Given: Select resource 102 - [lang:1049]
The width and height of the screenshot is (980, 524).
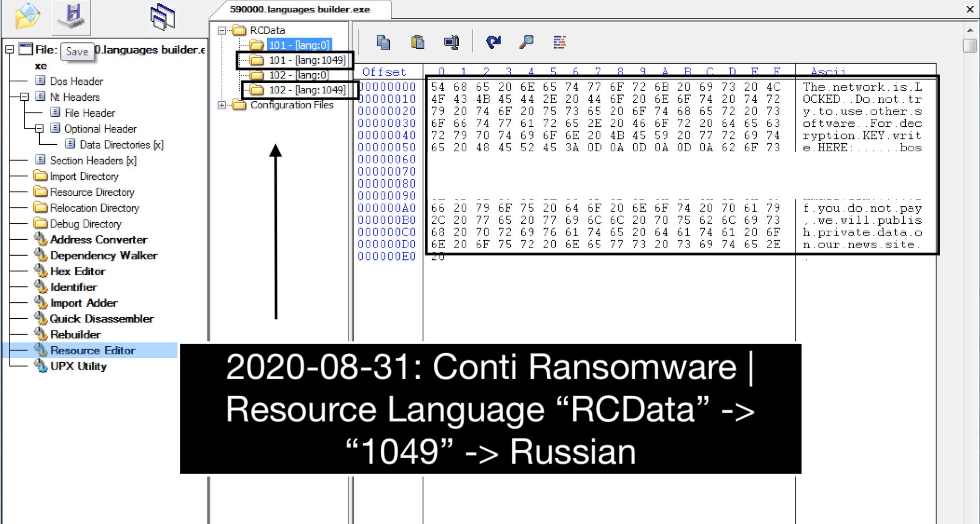Looking at the screenshot, I should coord(307,90).
